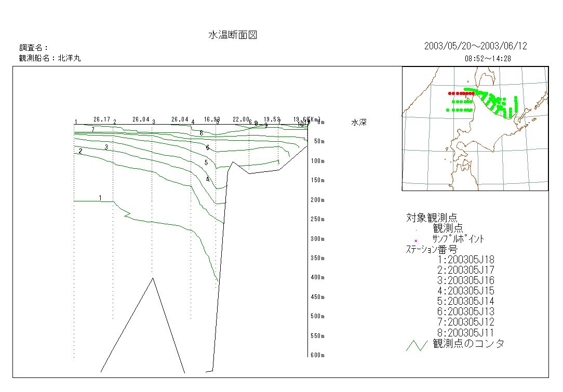Click the 600m depth axis tick label
Image resolution: width=563 pixels, height=392 pixels.
pyautogui.click(x=317, y=355)
